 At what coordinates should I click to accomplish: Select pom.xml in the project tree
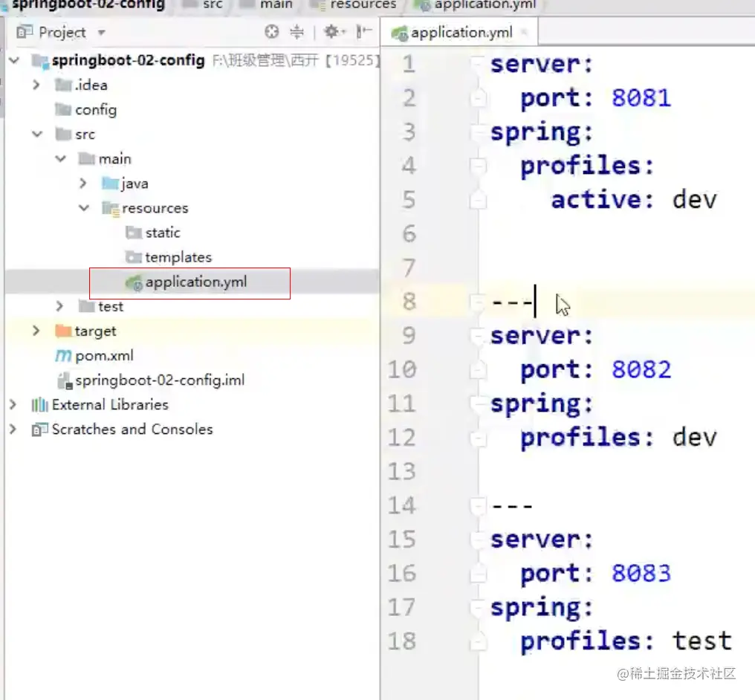[104, 355]
